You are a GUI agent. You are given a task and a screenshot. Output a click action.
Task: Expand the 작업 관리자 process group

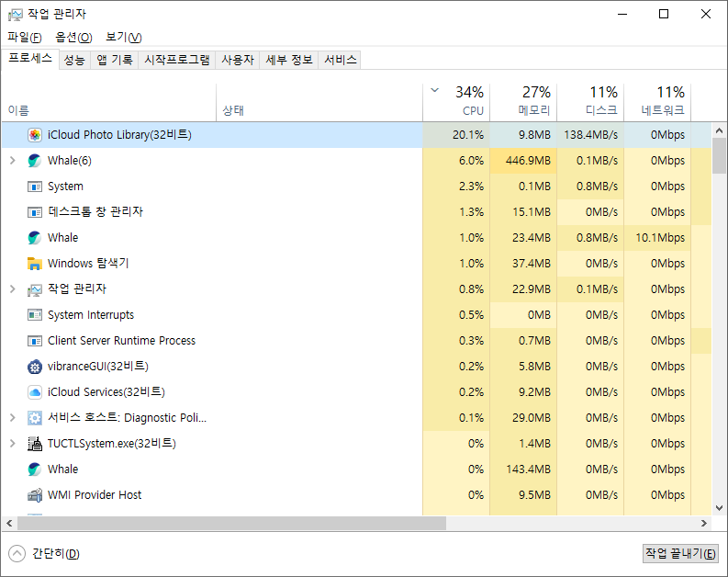13,289
